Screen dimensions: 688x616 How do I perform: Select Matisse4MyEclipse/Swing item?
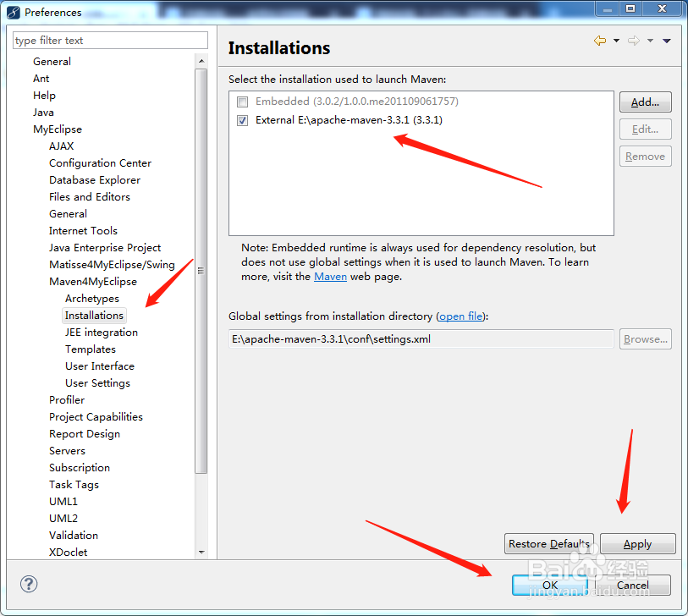pos(112,265)
